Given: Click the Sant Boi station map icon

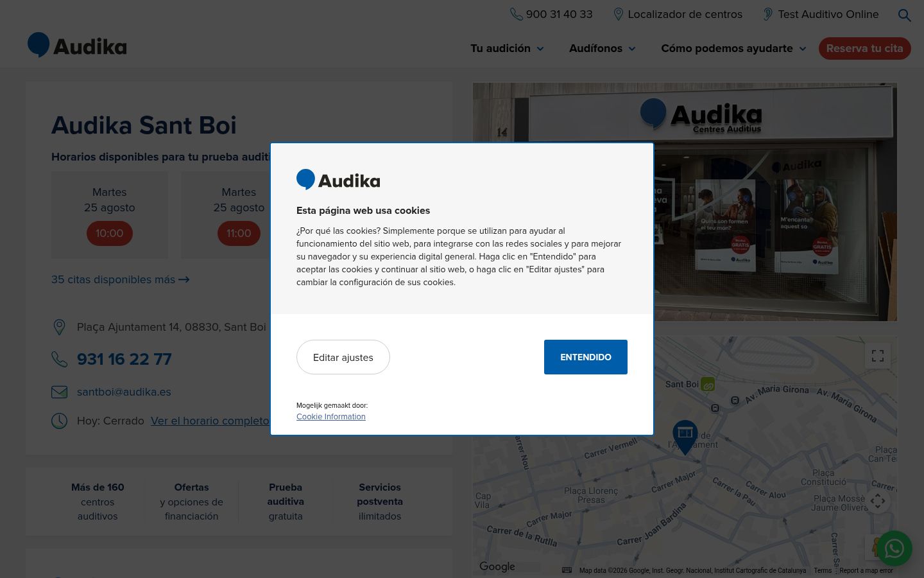Looking at the screenshot, I should (x=708, y=384).
